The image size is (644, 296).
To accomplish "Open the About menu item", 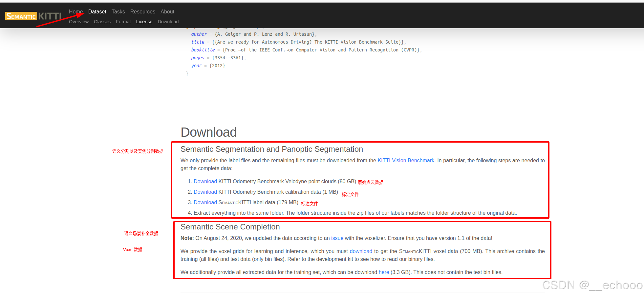I will 167,11.
